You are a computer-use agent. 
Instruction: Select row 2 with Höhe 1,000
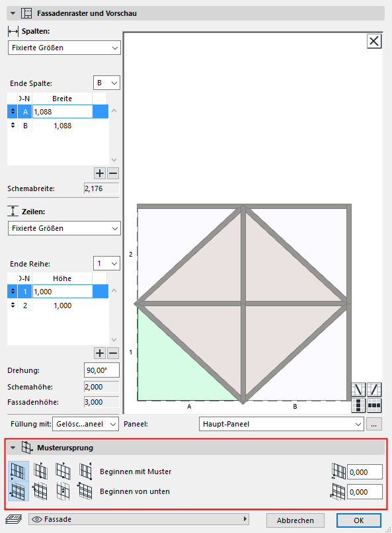tap(58, 306)
